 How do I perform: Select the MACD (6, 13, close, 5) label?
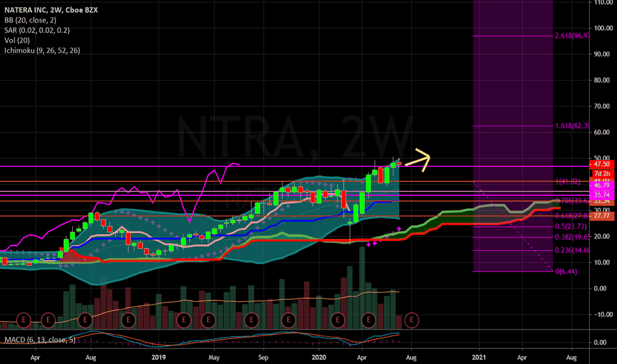[x=40, y=340]
